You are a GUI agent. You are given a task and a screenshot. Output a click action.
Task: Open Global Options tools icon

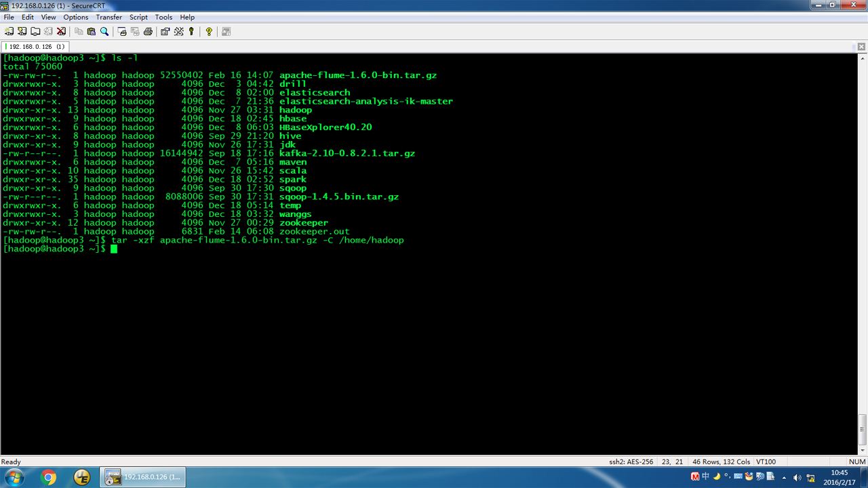[x=178, y=31]
